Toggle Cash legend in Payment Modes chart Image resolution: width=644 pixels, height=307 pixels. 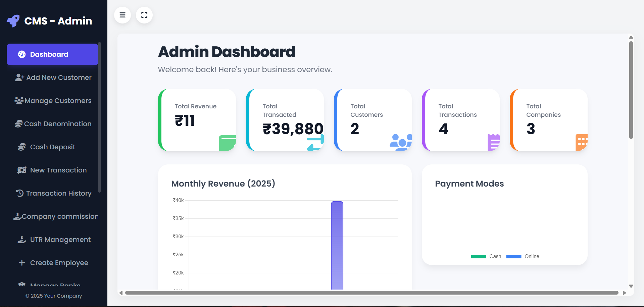486,256
